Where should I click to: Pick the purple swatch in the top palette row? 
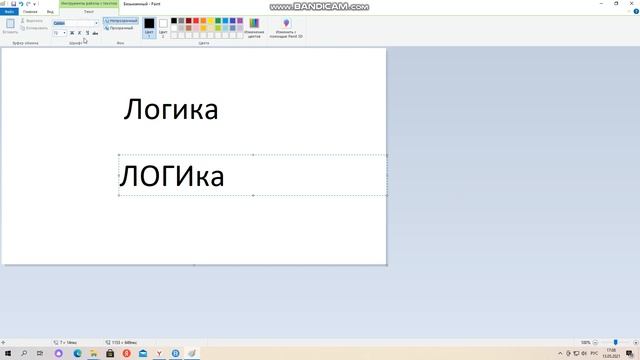(240, 20)
